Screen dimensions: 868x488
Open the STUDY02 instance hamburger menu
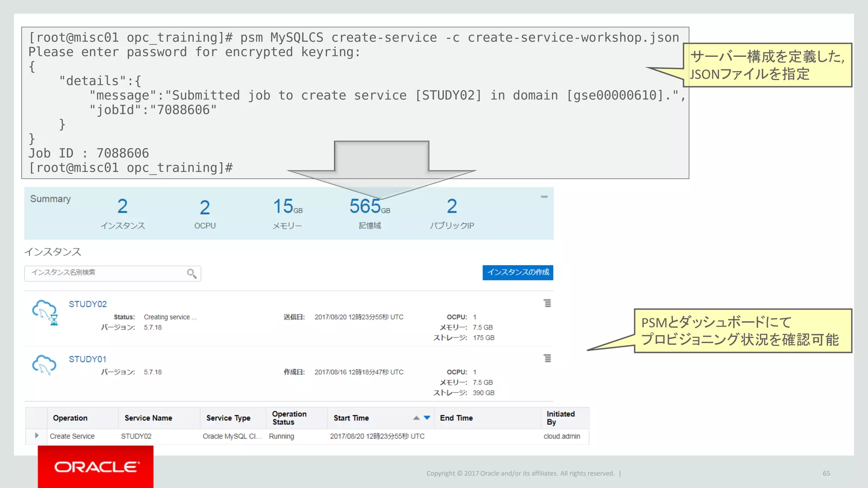click(547, 303)
